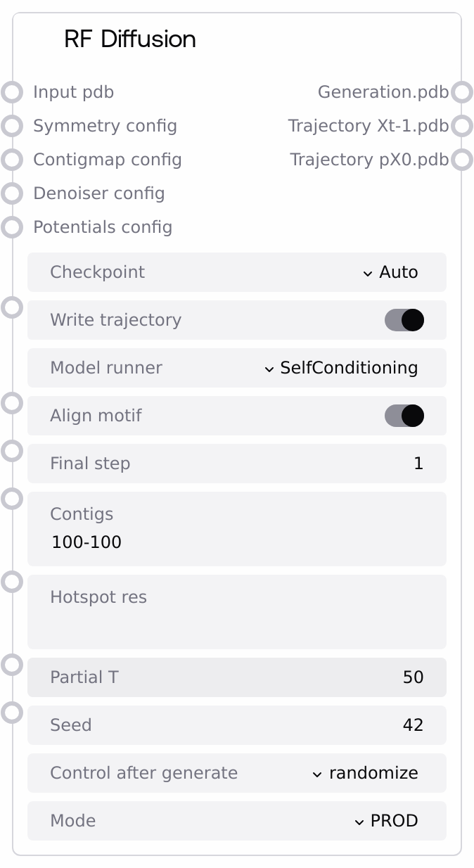Click the Trajectory pX0.pdb output socket

(461, 160)
